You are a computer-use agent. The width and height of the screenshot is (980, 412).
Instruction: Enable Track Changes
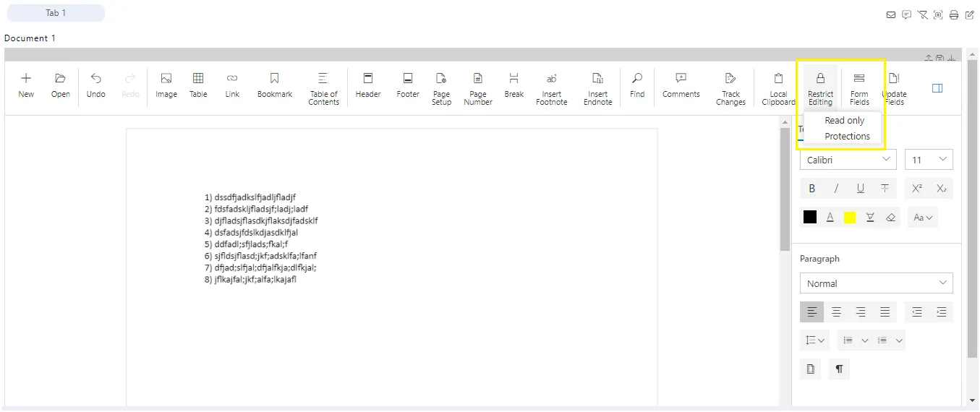[730, 88]
